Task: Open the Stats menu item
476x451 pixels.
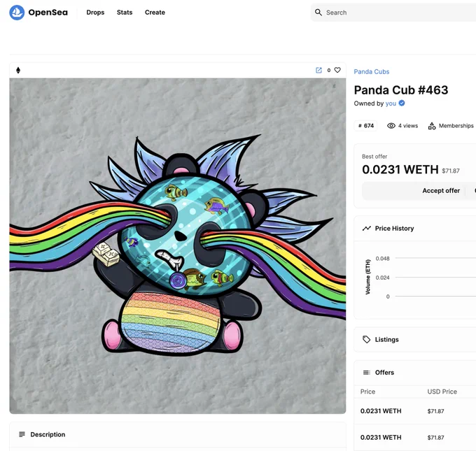Action: (x=125, y=13)
